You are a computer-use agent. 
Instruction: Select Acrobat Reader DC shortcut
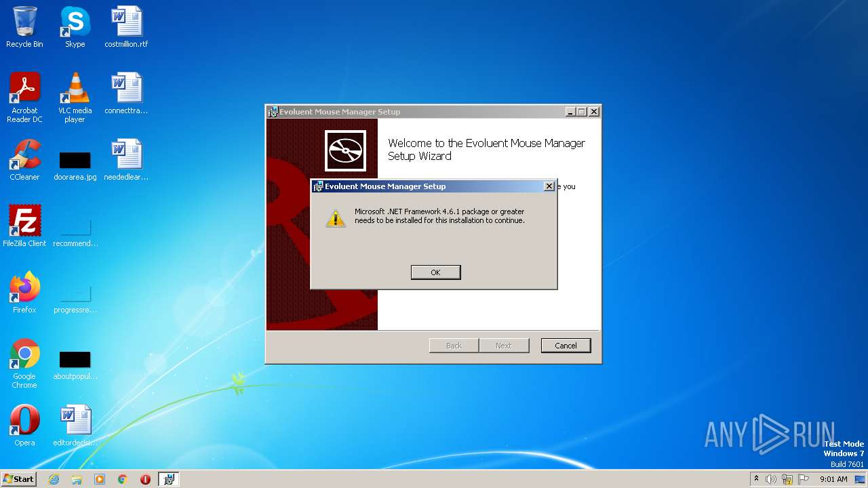pos(24,98)
